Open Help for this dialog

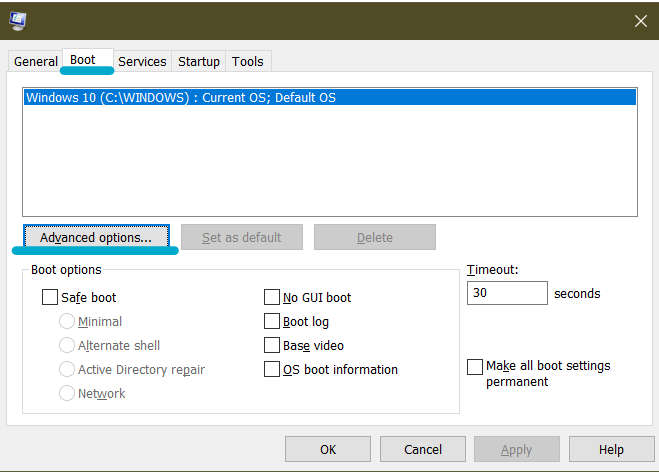click(612, 449)
